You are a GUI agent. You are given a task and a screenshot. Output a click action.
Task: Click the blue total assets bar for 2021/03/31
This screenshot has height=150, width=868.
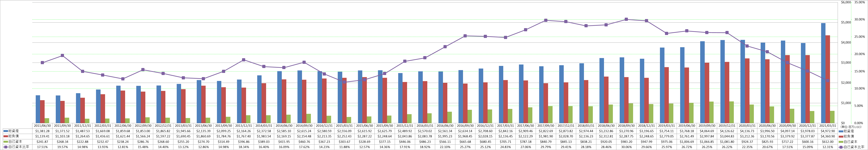pyautogui.click(x=823, y=73)
